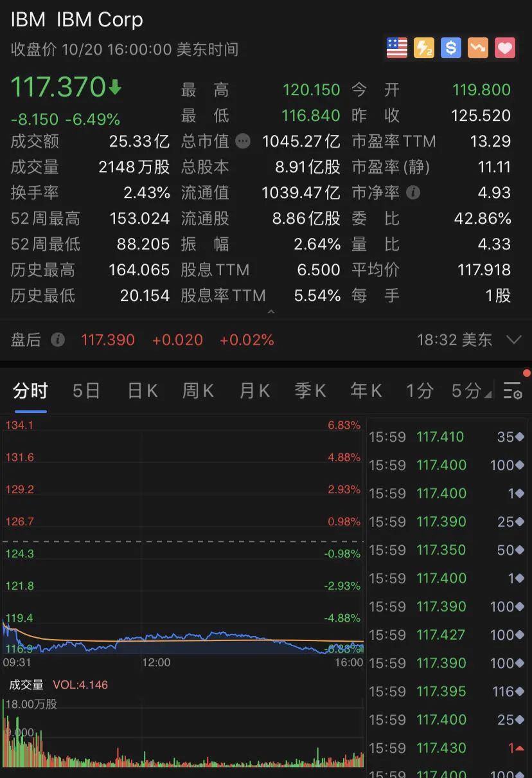Tap the 历史最高 value 164.065
Screen dimensions: 532x778
pyautogui.click(x=139, y=269)
